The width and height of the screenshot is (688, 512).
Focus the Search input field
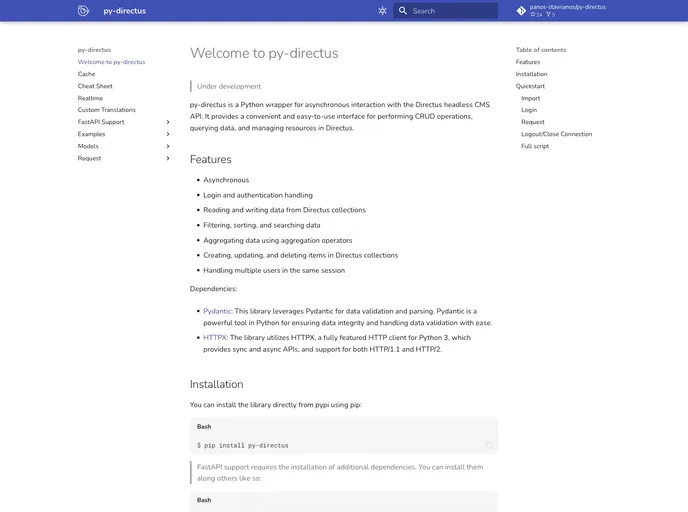(445, 11)
